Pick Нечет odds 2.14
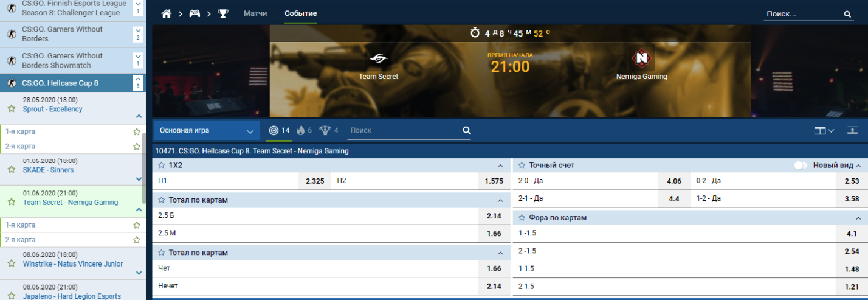The image size is (868, 300). tap(494, 285)
